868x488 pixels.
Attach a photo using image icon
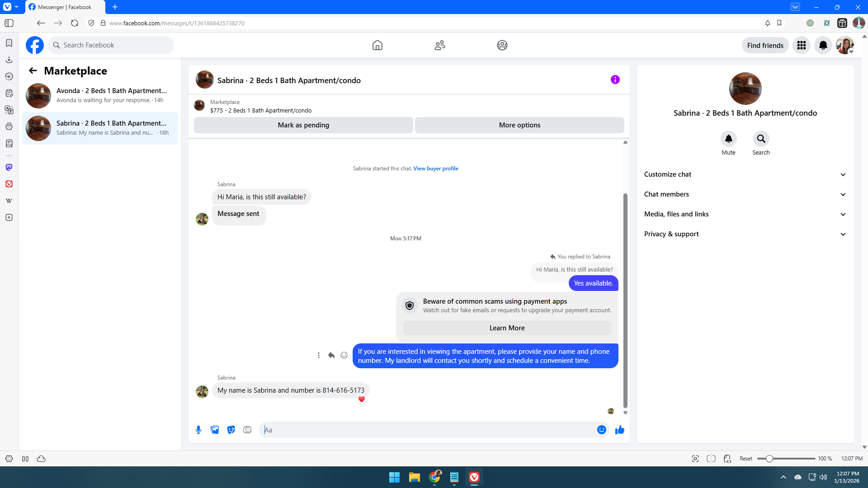[215, 430]
